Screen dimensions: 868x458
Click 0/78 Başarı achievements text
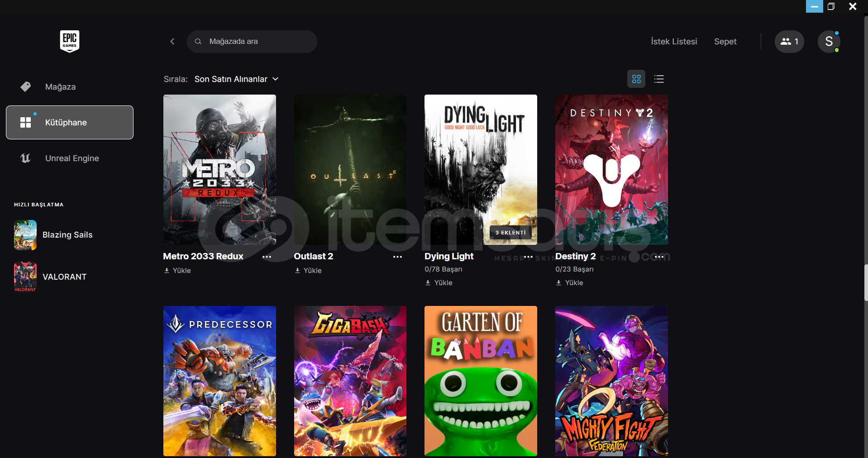(444, 269)
